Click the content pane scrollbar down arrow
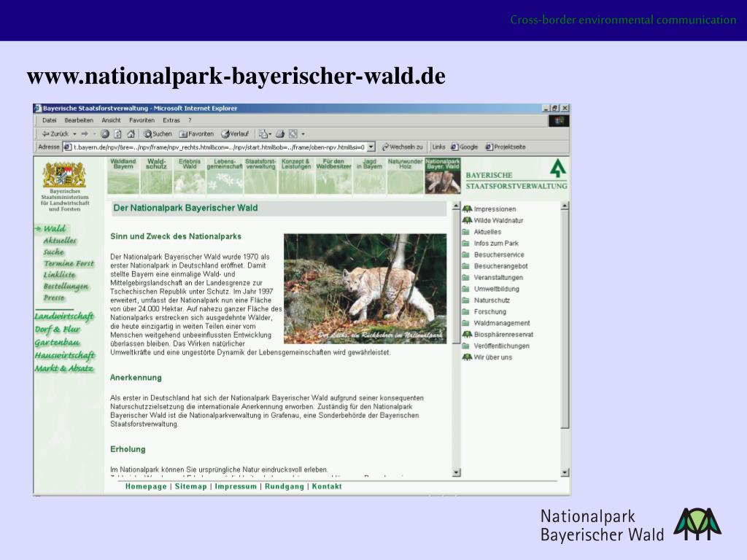 (x=457, y=472)
